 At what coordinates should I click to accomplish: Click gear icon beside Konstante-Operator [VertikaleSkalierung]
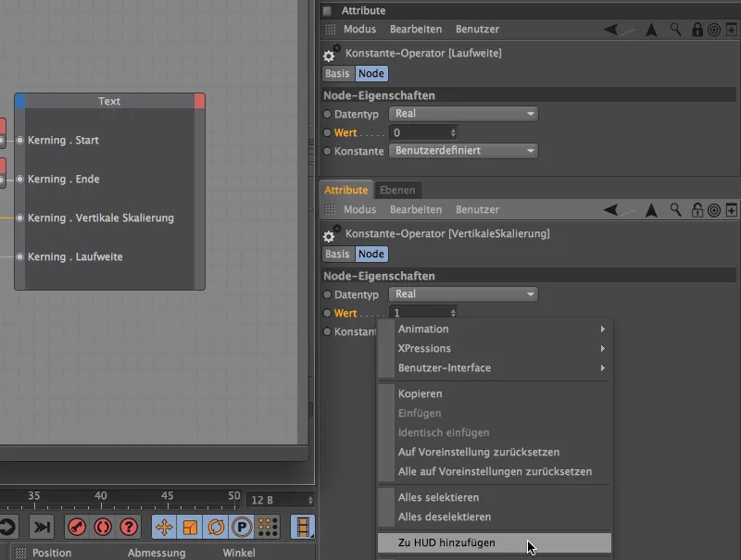click(x=332, y=233)
